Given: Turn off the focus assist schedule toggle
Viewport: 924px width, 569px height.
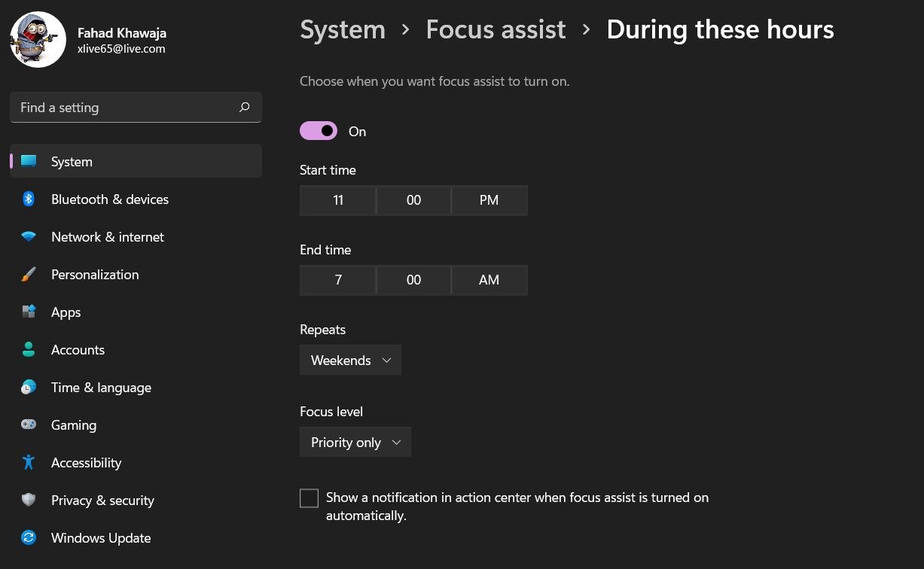Looking at the screenshot, I should [x=319, y=131].
